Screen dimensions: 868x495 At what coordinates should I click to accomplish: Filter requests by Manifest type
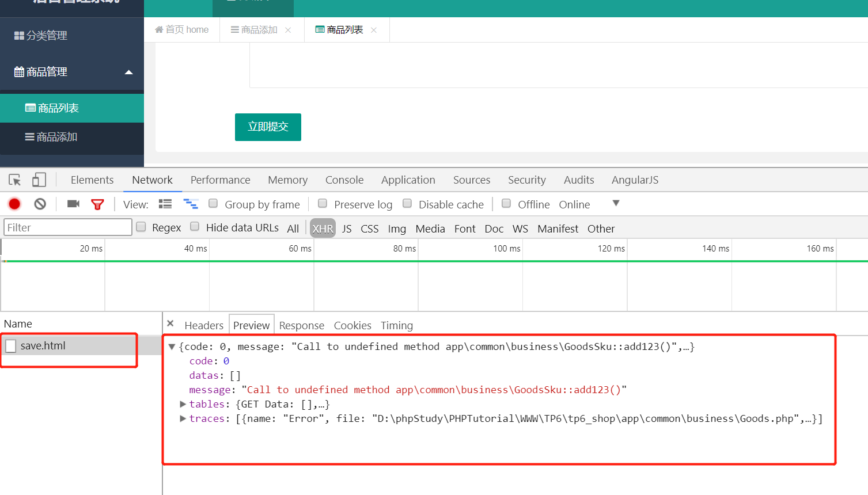(x=558, y=229)
